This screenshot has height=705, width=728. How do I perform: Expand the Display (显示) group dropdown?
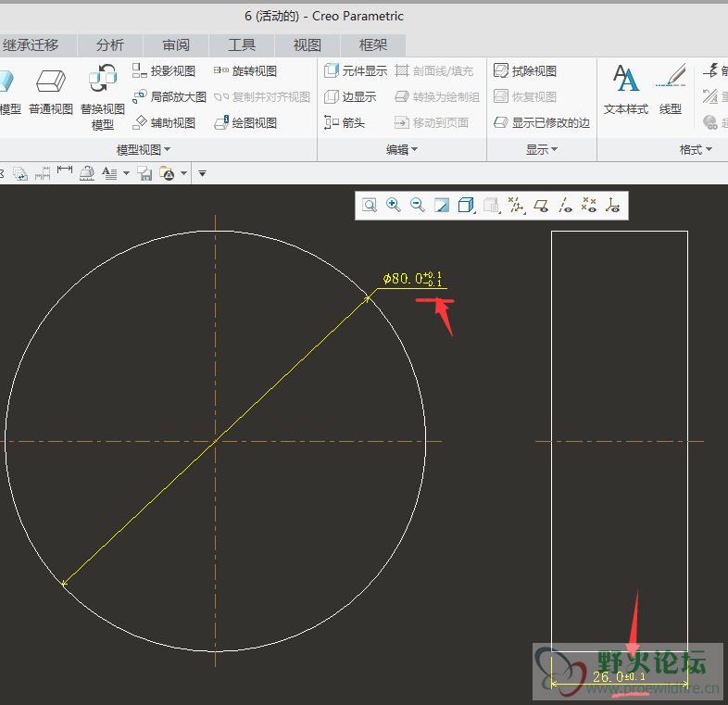click(x=542, y=150)
